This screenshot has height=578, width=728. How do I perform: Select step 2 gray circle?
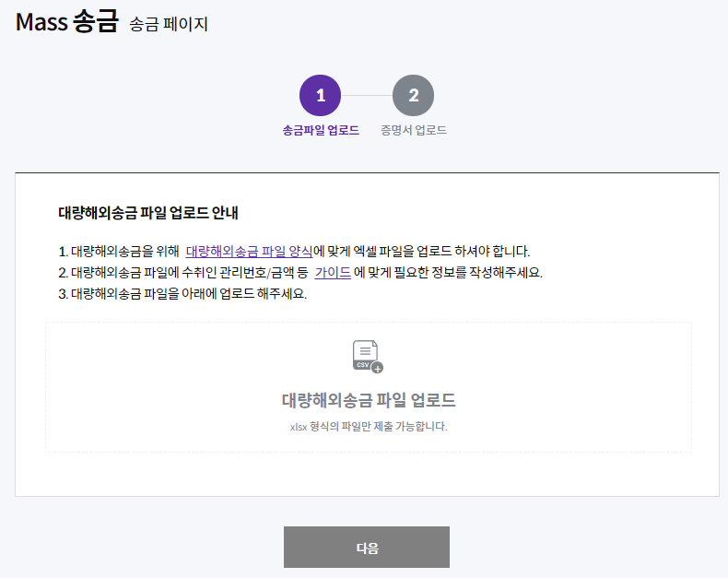coord(413,95)
